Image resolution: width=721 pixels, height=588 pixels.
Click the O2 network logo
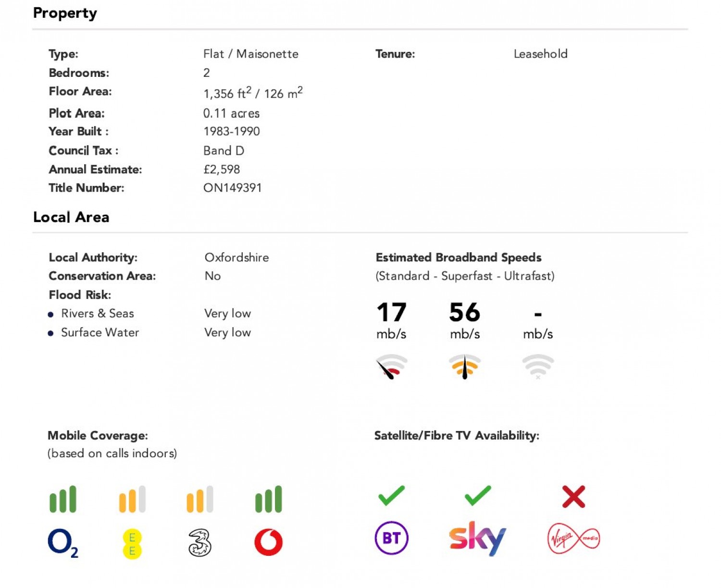pos(62,543)
